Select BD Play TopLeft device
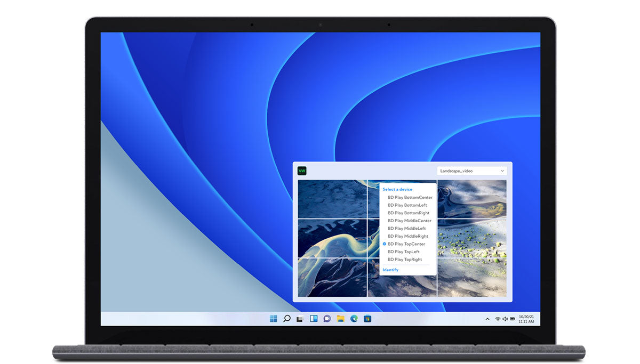 pos(404,252)
